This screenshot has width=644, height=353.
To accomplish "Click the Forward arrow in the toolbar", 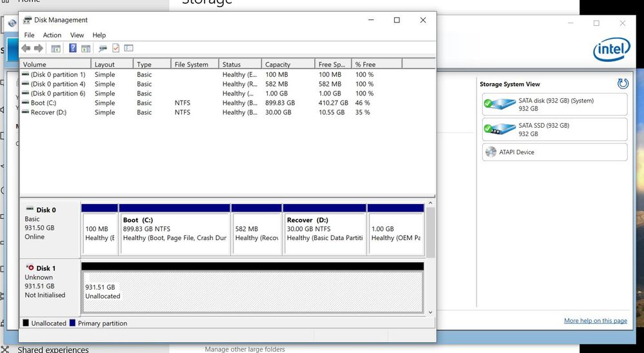I will point(38,48).
